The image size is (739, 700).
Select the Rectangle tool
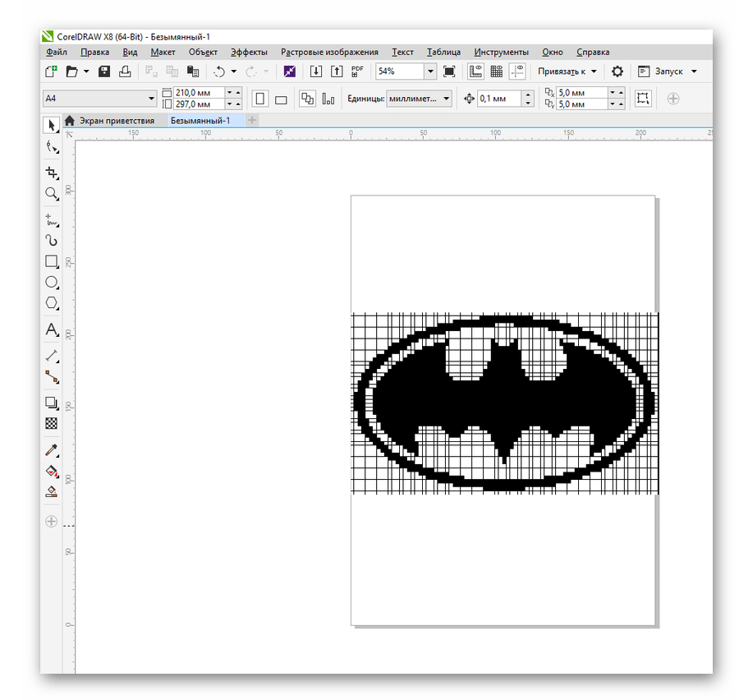pyautogui.click(x=52, y=261)
